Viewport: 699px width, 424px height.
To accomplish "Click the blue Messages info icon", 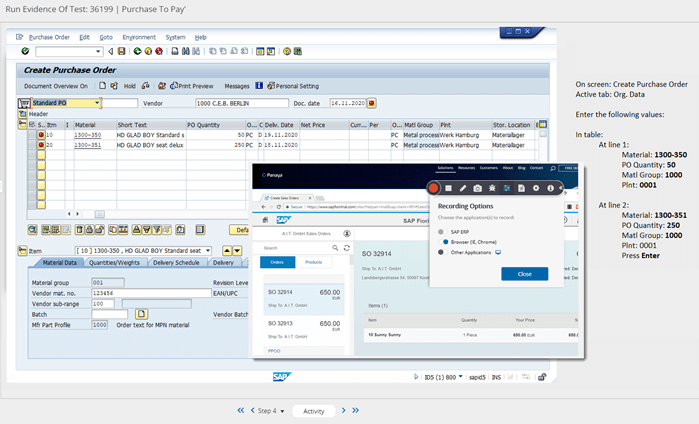I will [259, 86].
